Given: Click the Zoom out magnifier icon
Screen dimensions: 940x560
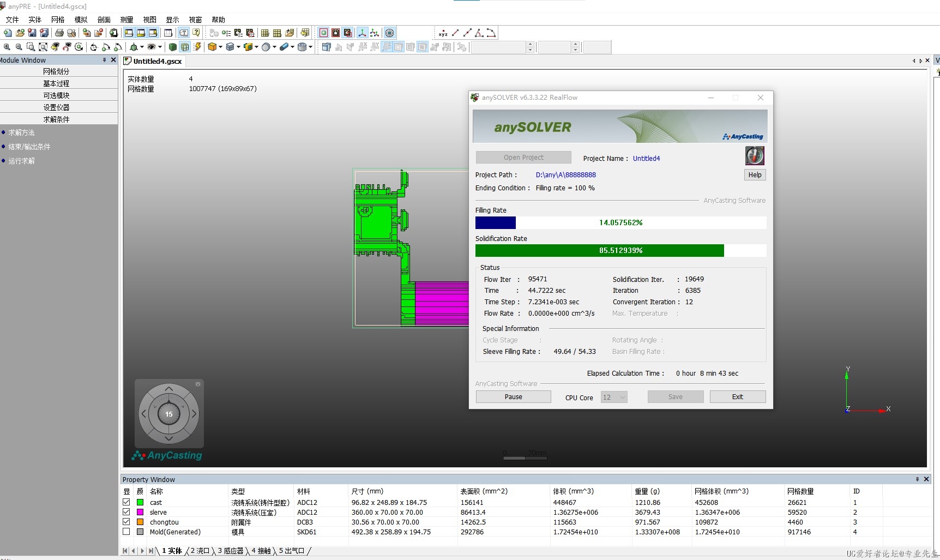Looking at the screenshot, I should [19, 47].
